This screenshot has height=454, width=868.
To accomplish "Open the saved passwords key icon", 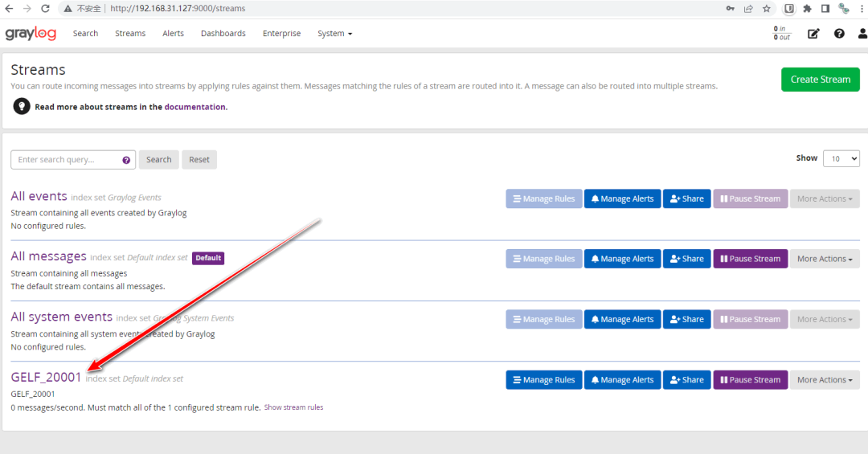I will pyautogui.click(x=730, y=8).
